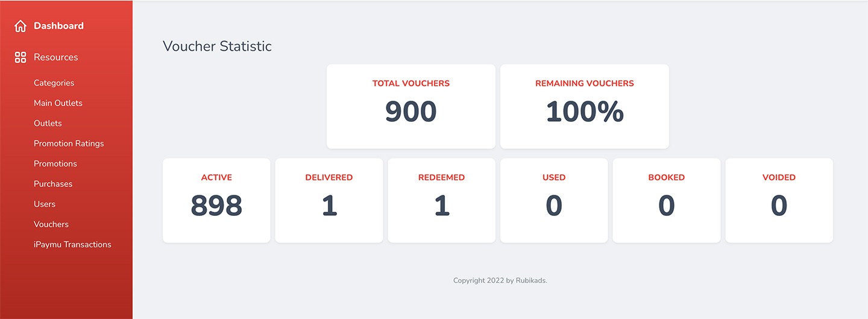Select the Redeemed vouchers card
The width and height of the screenshot is (868, 319).
442,200
